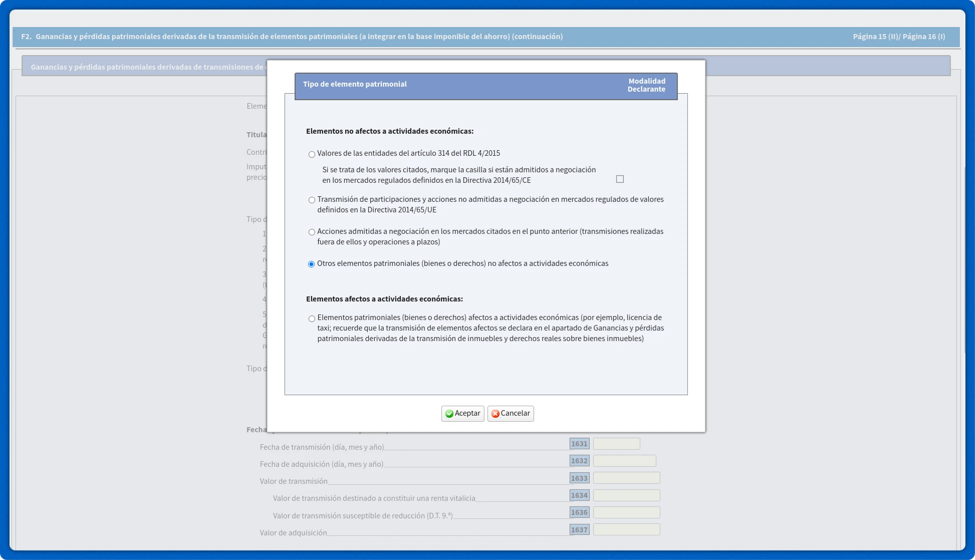Click the susceptible de reducción field 1636
The height and width of the screenshot is (560, 975).
(626, 512)
